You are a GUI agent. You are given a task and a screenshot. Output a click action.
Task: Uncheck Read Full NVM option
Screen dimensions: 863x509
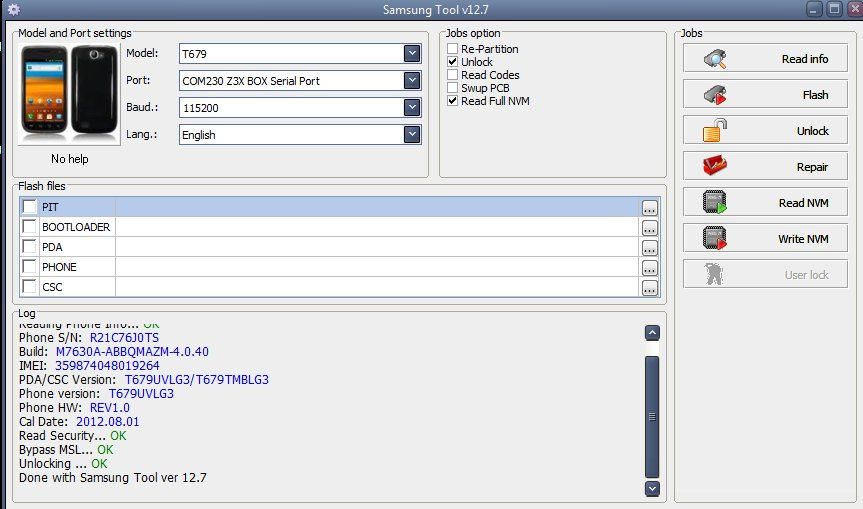pyautogui.click(x=452, y=101)
